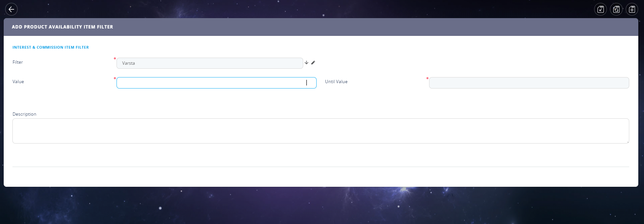Screen dimensions: 644x224
Task: Click the red required marker beside Filter
Action: [x=115, y=58]
